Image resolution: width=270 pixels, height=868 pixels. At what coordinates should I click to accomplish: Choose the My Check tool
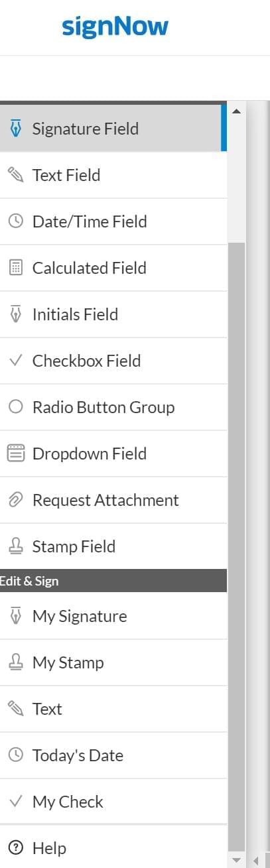click(113, 802)
